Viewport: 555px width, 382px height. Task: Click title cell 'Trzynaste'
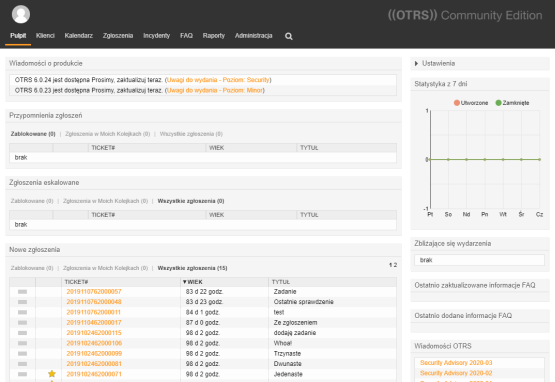(287, 353)
